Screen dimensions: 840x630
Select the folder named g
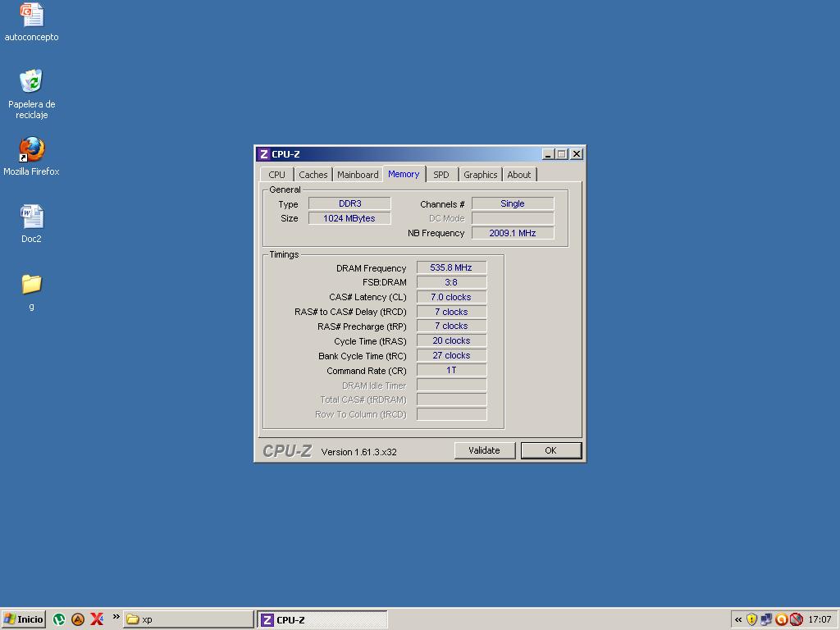point(31,285)
